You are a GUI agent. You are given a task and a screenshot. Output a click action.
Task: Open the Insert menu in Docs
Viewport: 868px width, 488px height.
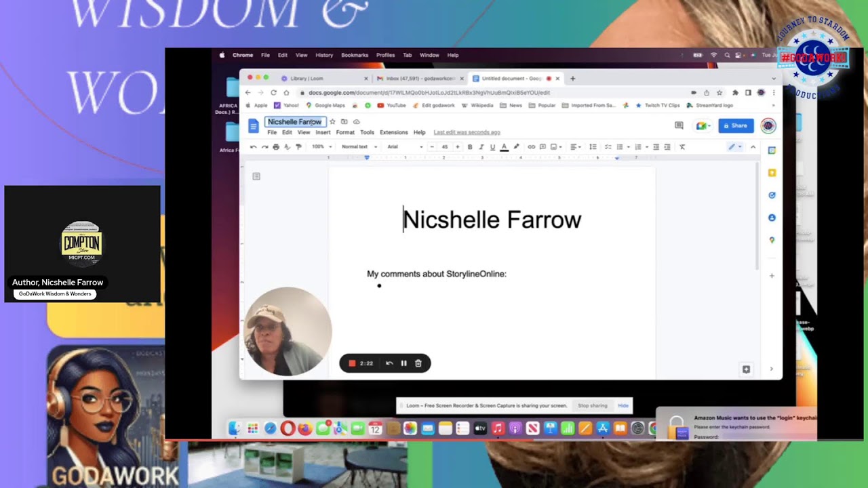coord(323,133)
